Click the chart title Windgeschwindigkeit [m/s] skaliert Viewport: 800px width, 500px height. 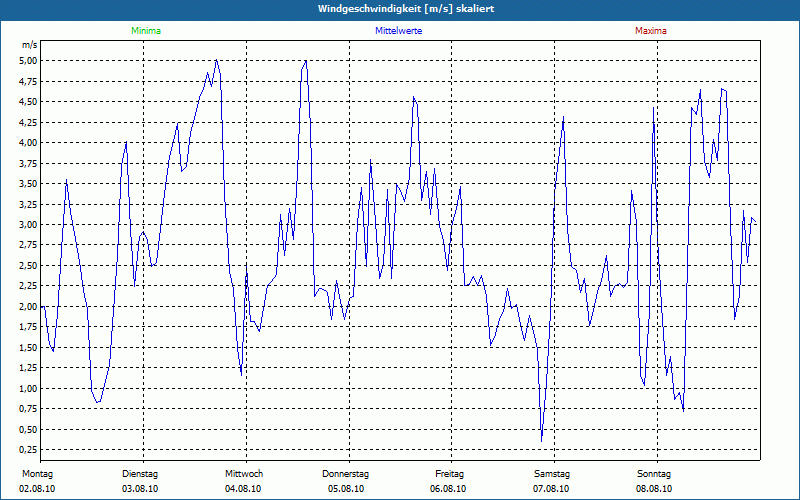click(x=406, y=9)
